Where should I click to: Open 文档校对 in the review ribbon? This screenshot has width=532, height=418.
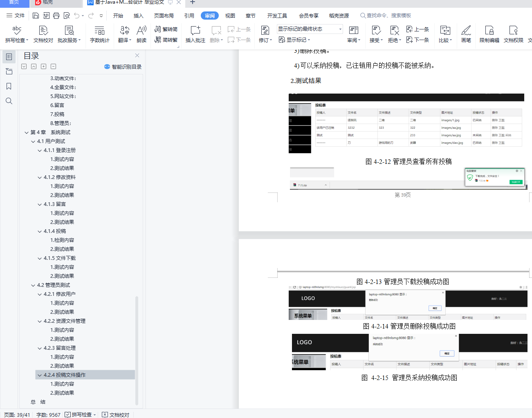[43, 34]
